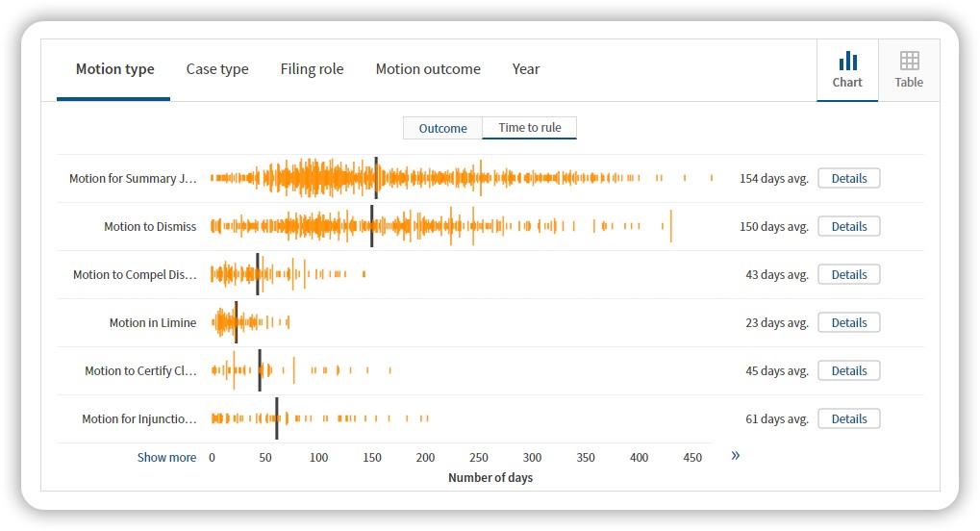980x531 pixels.
Task: Open the Motion type tab
Action: (x=114, y=69)
